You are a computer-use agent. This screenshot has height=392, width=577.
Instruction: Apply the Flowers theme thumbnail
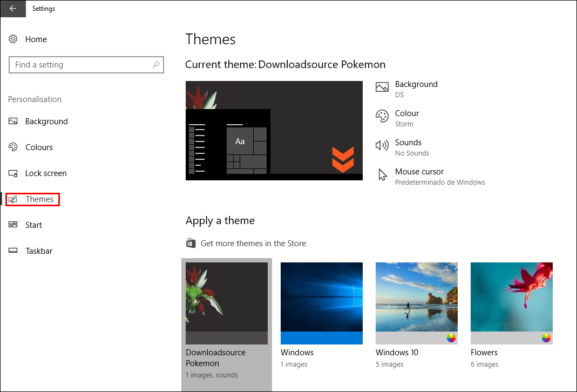[512, 303]
